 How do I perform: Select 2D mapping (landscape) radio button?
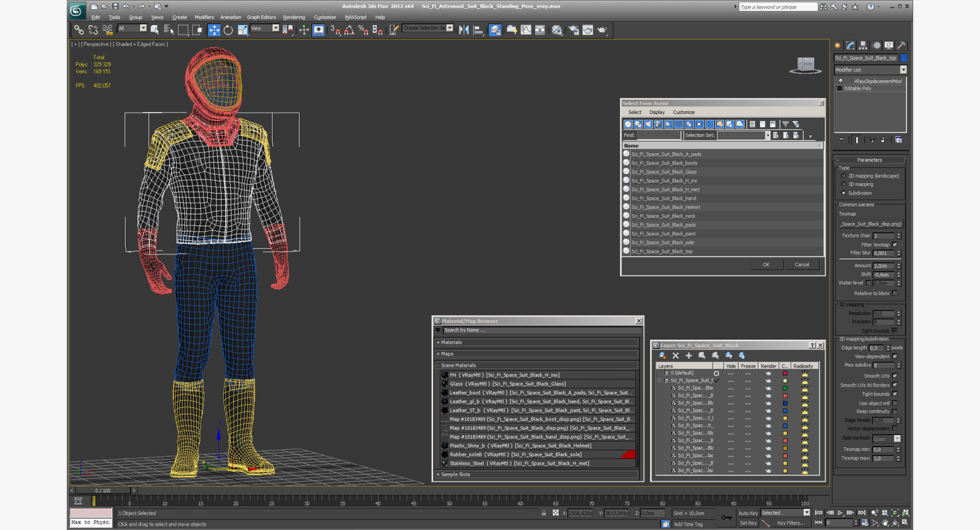pyautogui.click(x=843, y=176)
